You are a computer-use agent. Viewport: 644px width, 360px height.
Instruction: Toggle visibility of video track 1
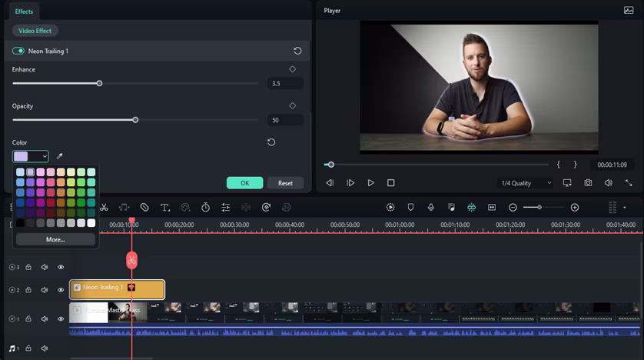[x=61, y=319]
